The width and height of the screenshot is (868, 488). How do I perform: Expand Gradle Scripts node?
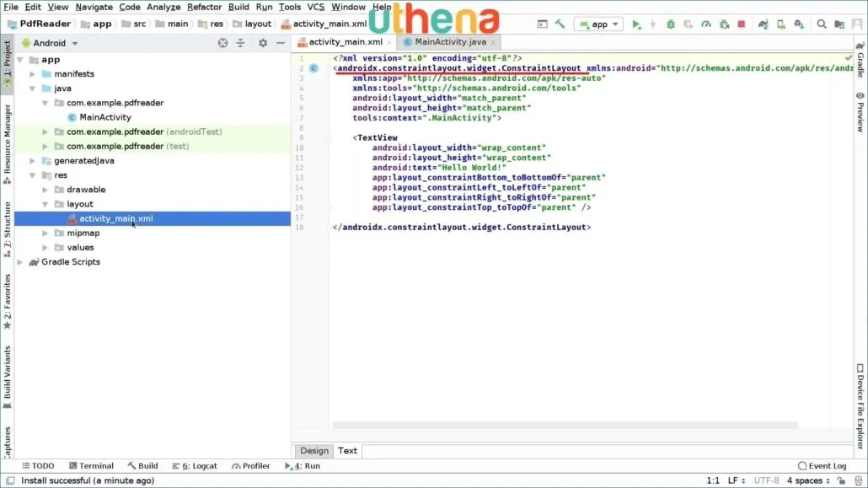pyautogui.click(x=20, y=262)
